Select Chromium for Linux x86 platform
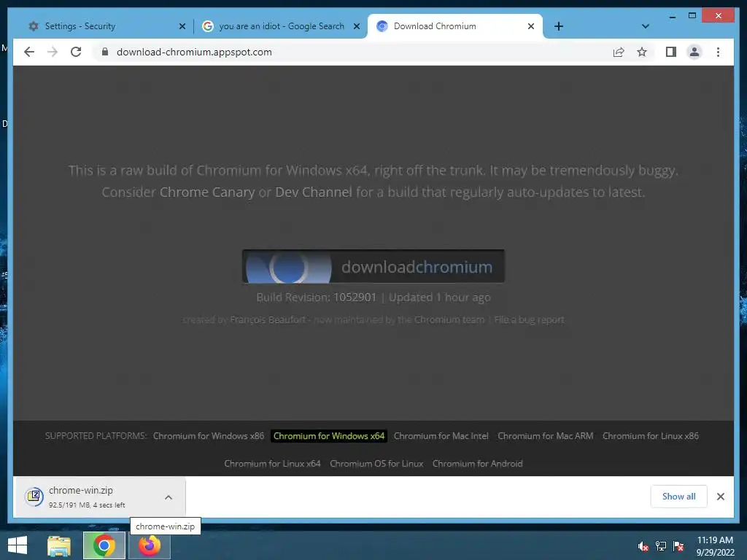747x560 pixels. tap(650, 436)
